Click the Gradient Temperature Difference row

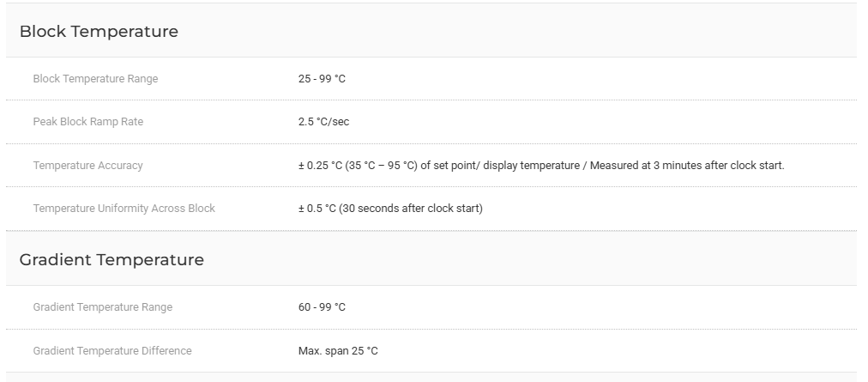(431, 351)
